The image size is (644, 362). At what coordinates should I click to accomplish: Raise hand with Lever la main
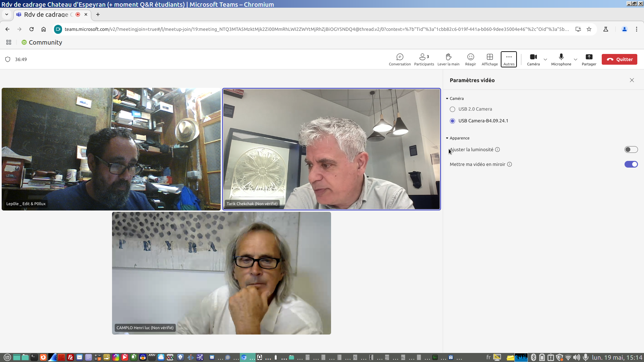click(x=448, y=59)
